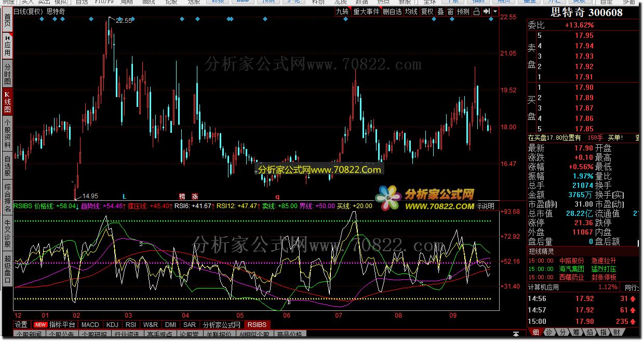Click the 叠 overlay chart icon
The image size is (644, 341).
point(440,11)
